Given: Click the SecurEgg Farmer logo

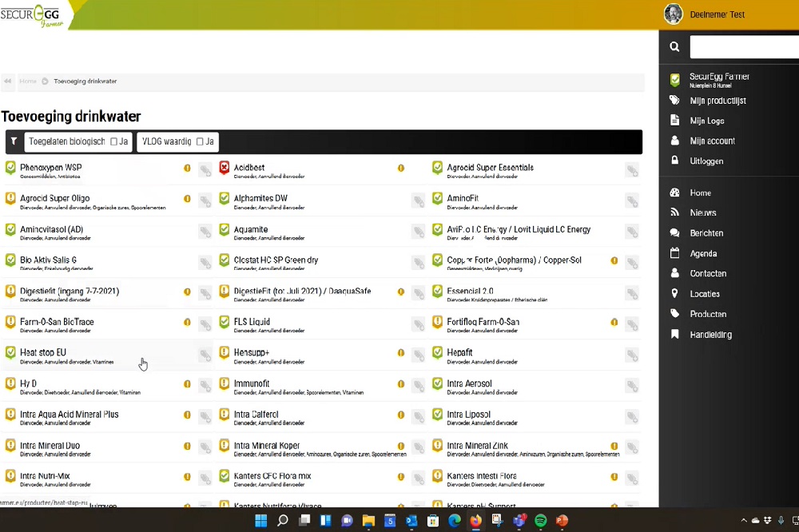Looking at the screenshot, I should (32, 15).
